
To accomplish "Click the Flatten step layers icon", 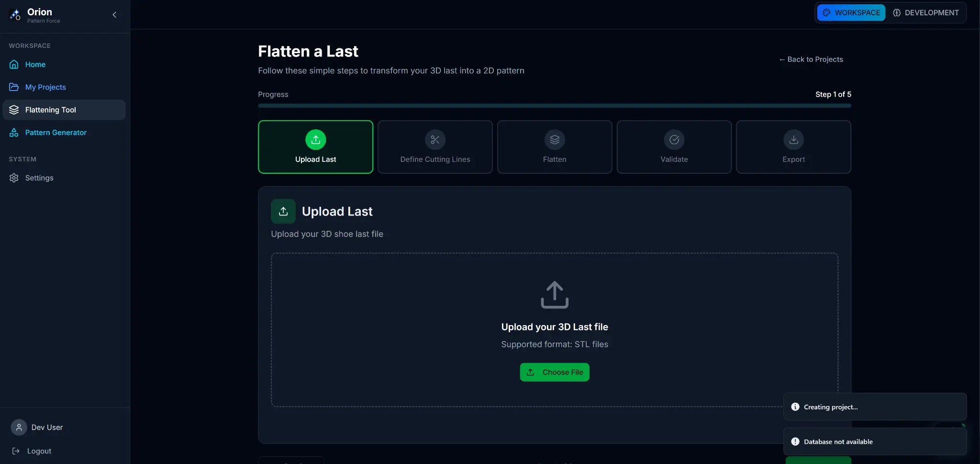I will [x=555, y=140].
